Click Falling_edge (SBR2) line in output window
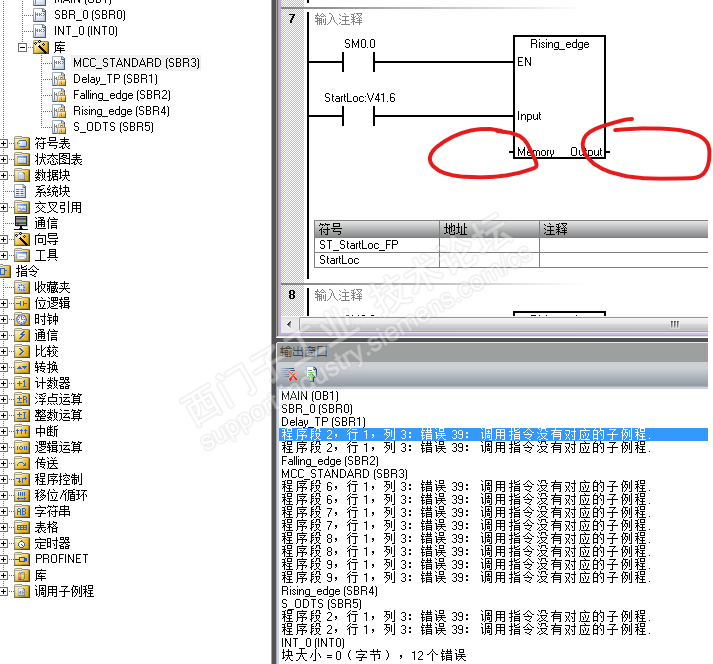Image resolution: width=713 pixels, height=664 pixels. 330,461
